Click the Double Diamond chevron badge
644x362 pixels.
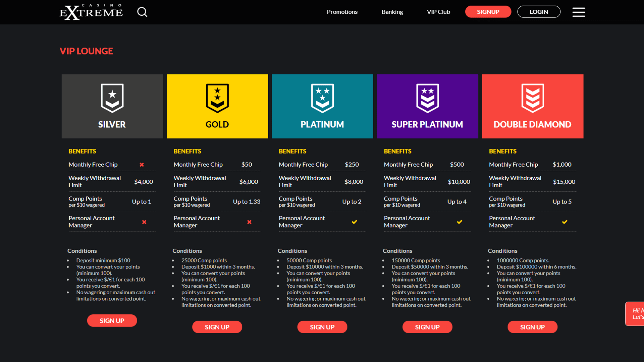point(532,98)
